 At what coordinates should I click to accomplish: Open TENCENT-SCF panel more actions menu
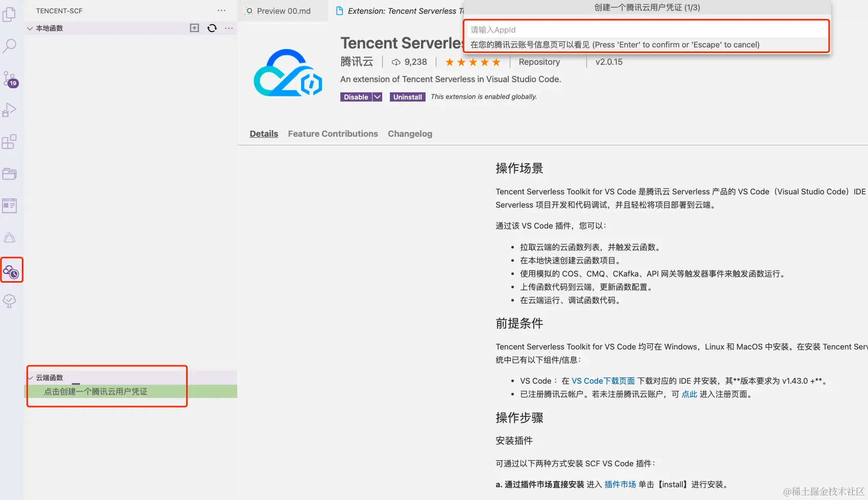(x=221, y=11)
